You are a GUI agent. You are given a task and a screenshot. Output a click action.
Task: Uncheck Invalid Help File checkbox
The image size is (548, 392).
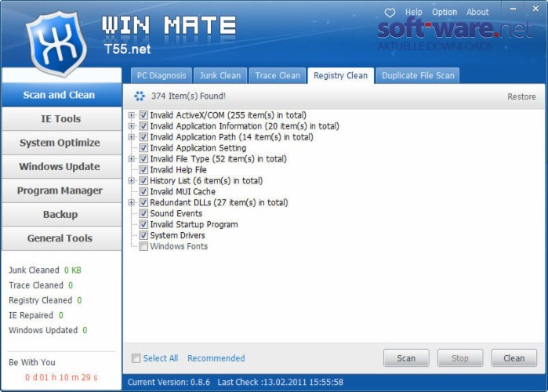143,169
